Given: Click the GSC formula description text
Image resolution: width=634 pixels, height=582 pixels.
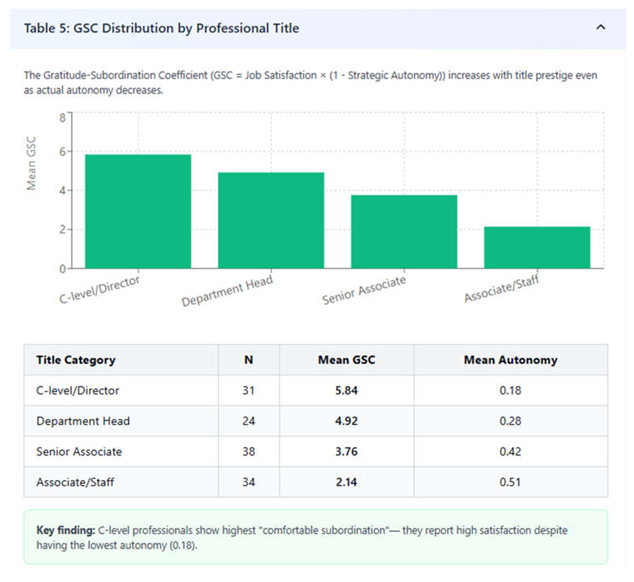Looking at the screenshot, I should (310, 83).
